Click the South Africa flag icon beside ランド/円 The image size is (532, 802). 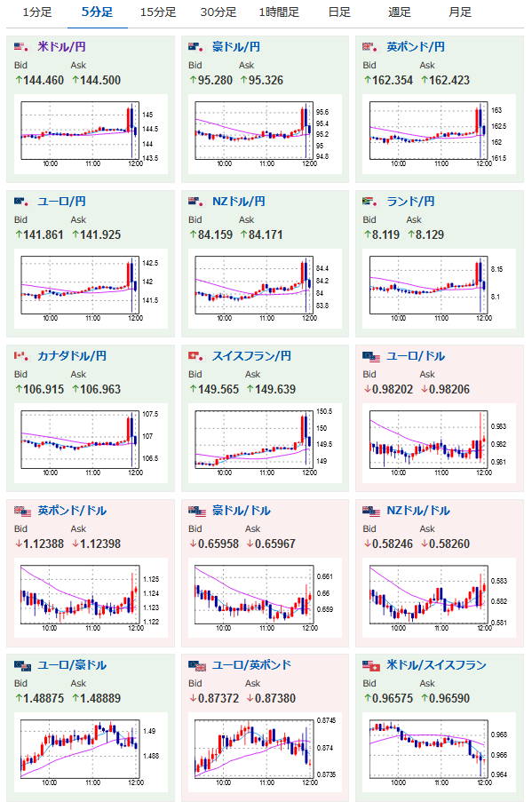370,202
